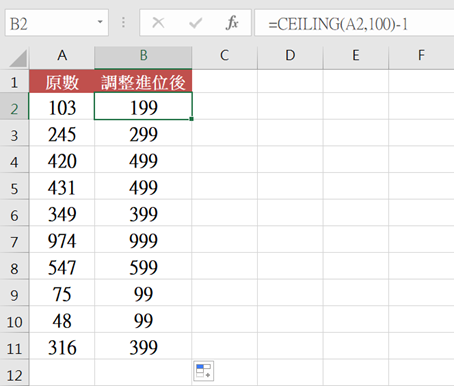
Task: Confirm formula with the checkmark icon
Action: tap(195, 23)
